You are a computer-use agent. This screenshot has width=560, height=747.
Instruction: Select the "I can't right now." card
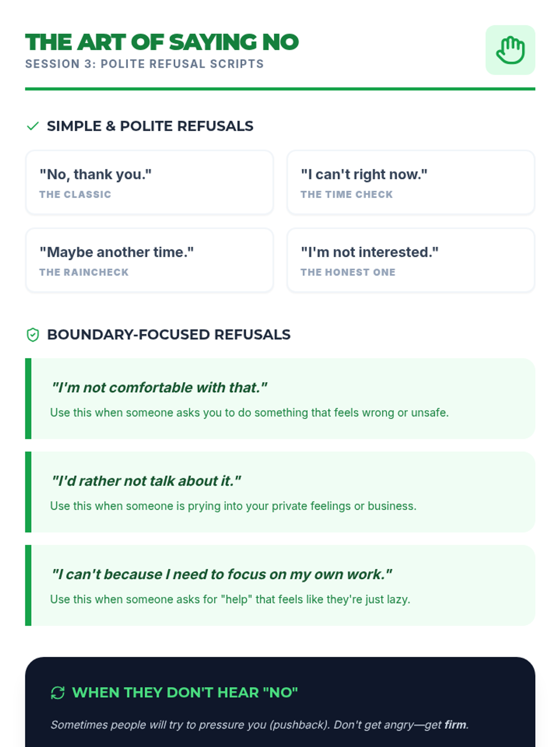click(411, 183)
